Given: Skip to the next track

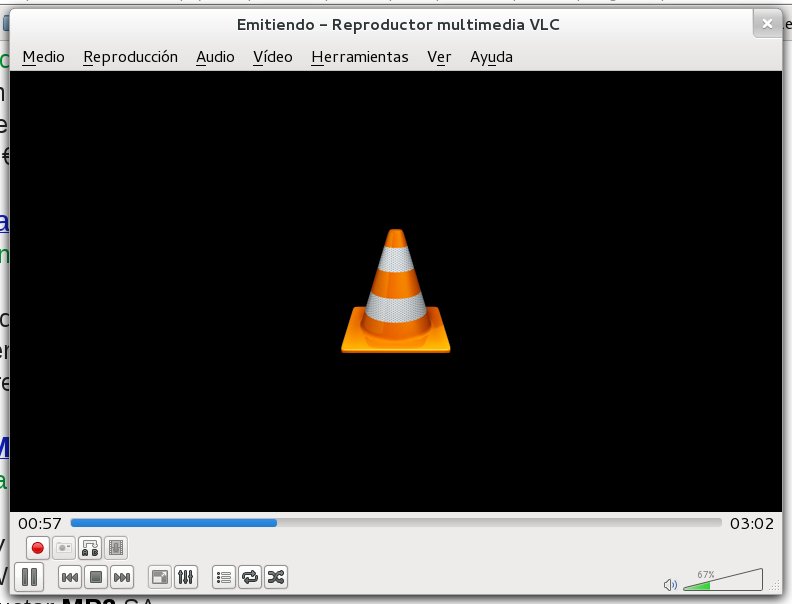Looking at the screenshot, I should [x=122, y=577].
